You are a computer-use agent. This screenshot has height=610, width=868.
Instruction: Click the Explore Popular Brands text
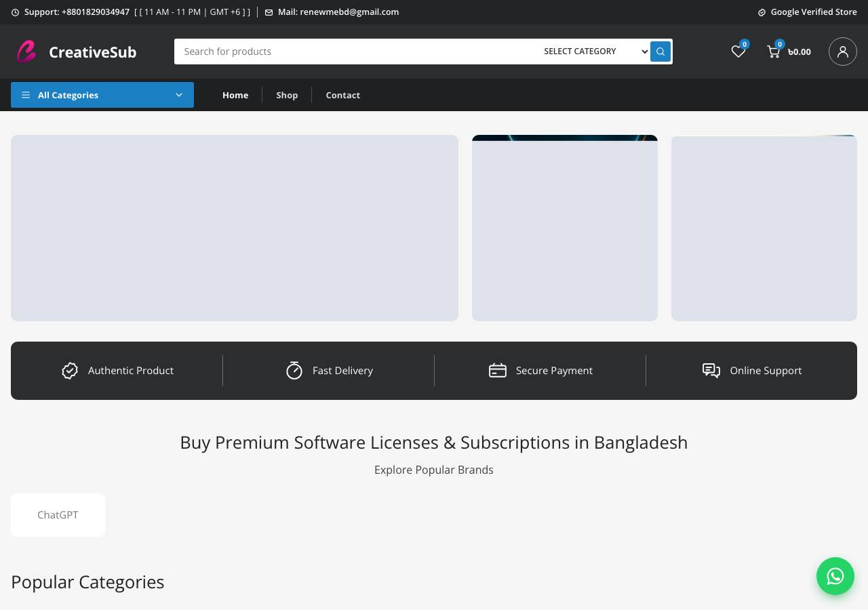[434, 470]
